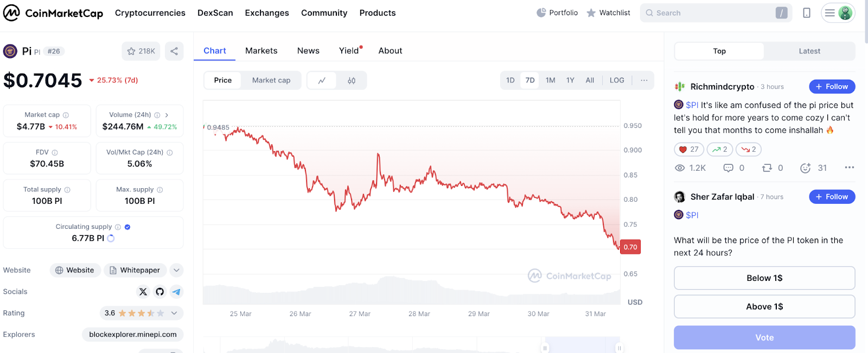Open the Telegram social link

[176, 292]
